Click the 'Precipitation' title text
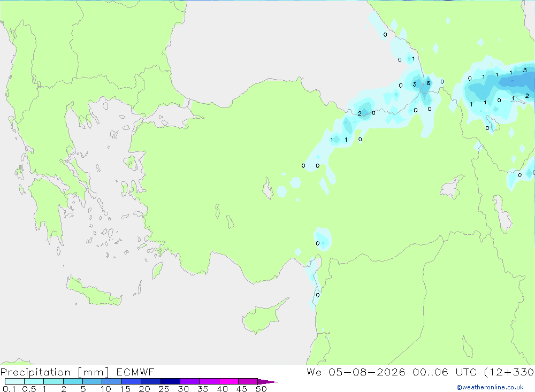The width and height of the screenshot is (535, 392). [35, 372]
